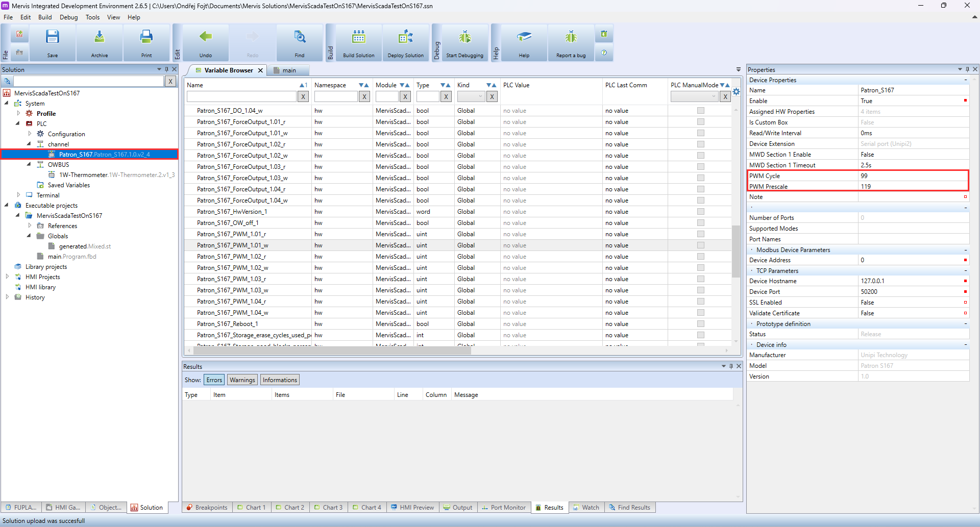Open the Kind filter dropdown
This screenshot has height=527, width=980.
coord(471,96)
